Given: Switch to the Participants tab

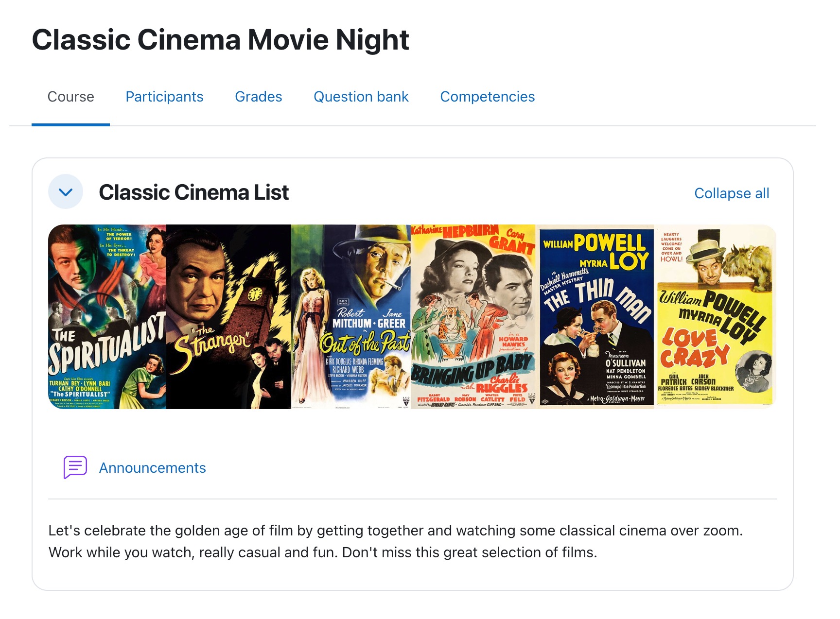Looking at the screenshot, I should pyautogui.click(x=164, y=97).
